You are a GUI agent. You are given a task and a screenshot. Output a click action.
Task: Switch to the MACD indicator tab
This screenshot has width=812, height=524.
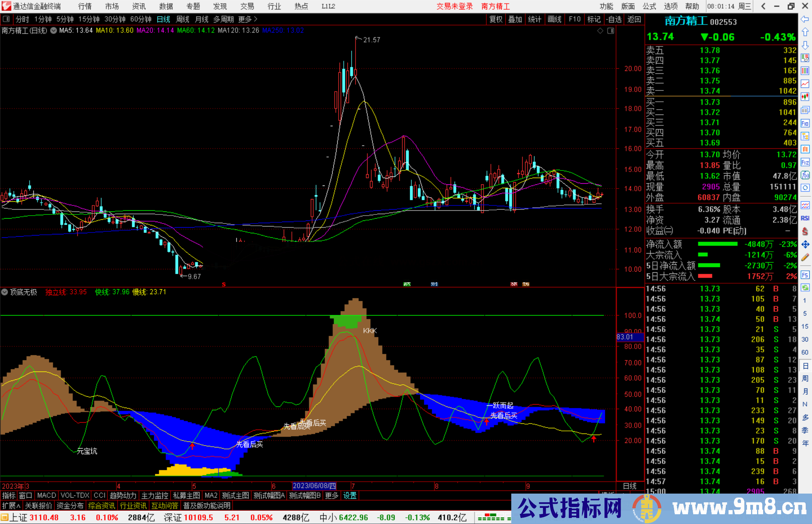(x=47, y=495)
